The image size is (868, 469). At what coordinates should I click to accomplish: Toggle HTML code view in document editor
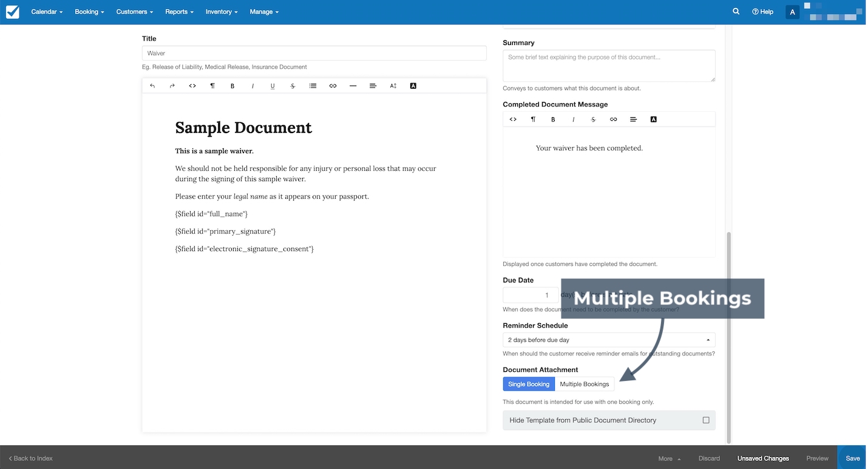tap(192, 86)
